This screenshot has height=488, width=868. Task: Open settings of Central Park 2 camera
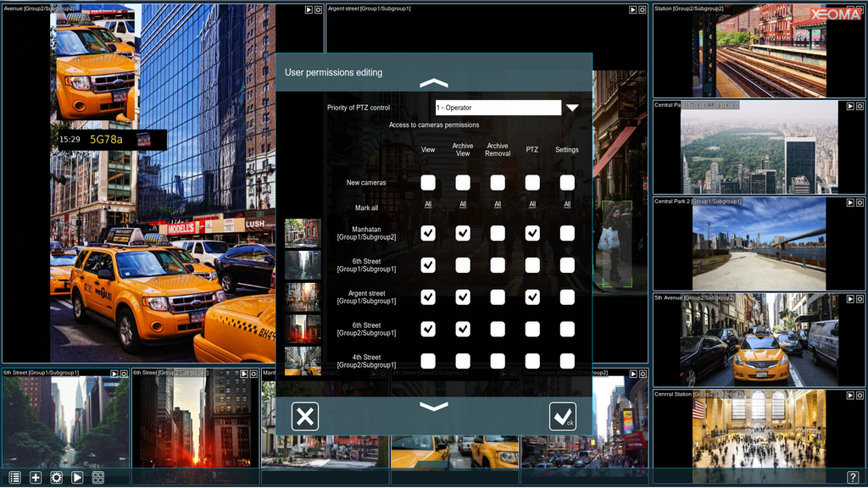860,202
